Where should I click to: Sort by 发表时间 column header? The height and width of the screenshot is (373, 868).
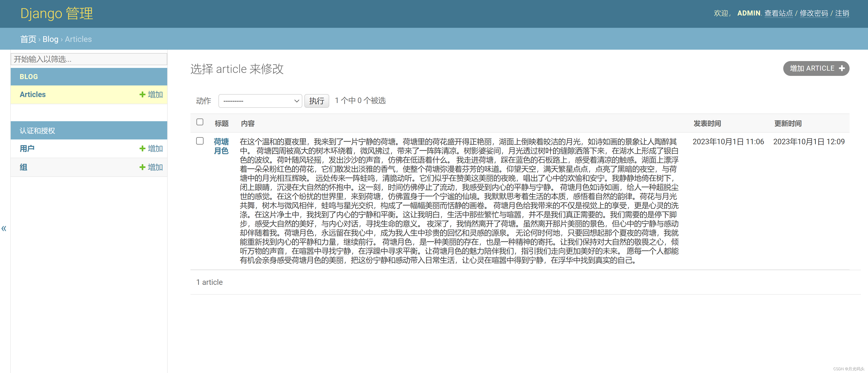tap(707, 124)
